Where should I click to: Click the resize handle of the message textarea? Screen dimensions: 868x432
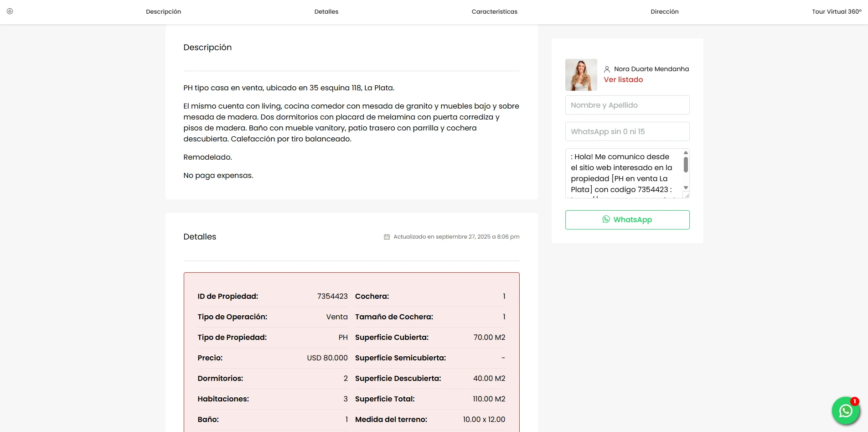pos(687,196)
